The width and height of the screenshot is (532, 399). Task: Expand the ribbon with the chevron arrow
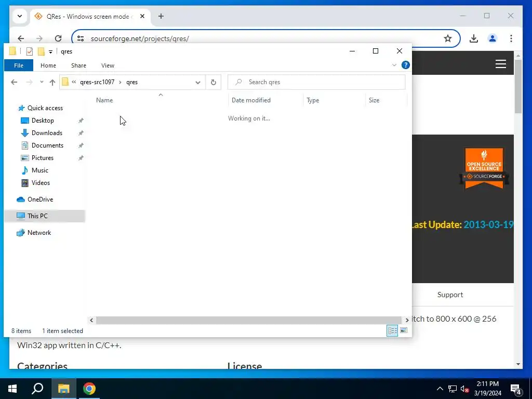click(394, 65)
